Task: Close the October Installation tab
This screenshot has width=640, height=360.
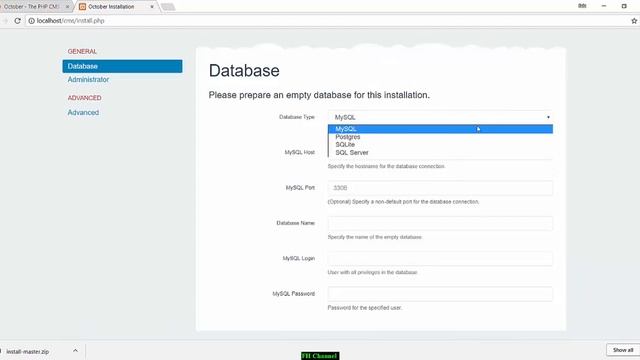Action: (x=152, y=7)
